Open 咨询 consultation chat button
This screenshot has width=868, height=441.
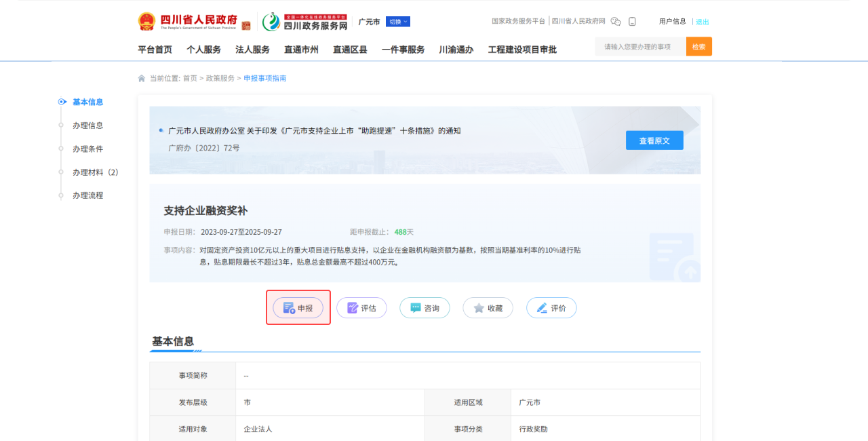(x=425, y=308)
